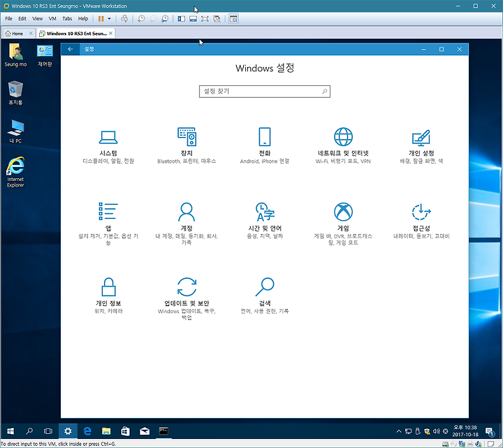The height and width of the screenshot is (448, 503).
Task: Click the VMware hard disk status icon
Action: point(445,444)
